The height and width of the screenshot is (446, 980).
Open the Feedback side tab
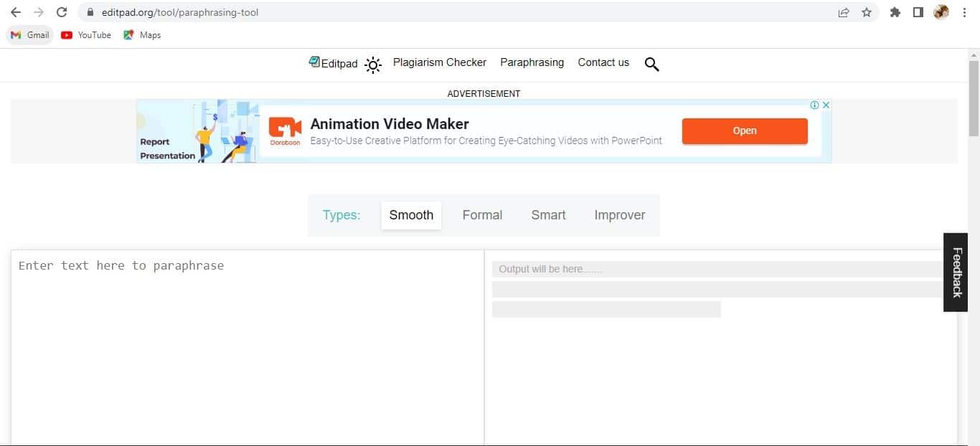click(956, 272)
